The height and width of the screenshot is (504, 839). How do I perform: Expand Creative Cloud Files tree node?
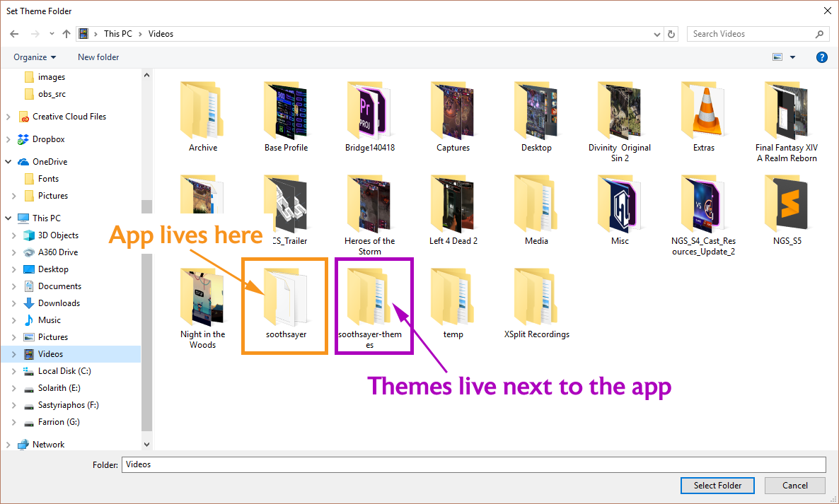tap(8, 117)
